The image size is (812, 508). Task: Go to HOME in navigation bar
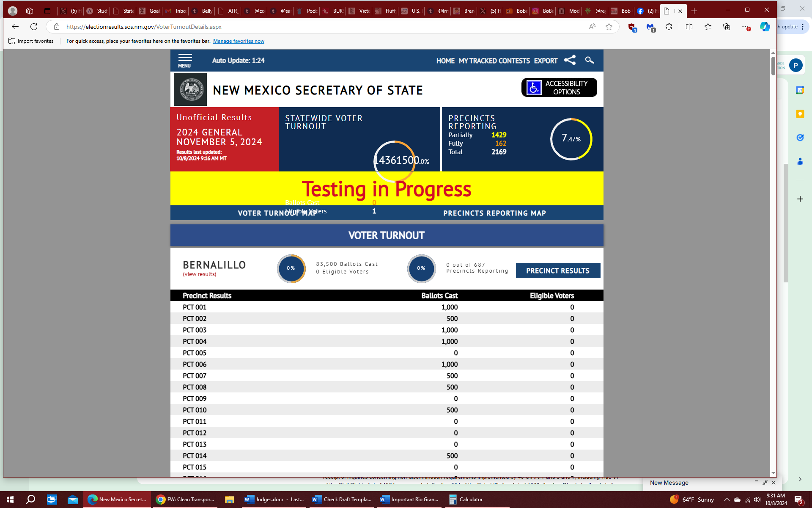pyautogui.click(x=445, y=61)
